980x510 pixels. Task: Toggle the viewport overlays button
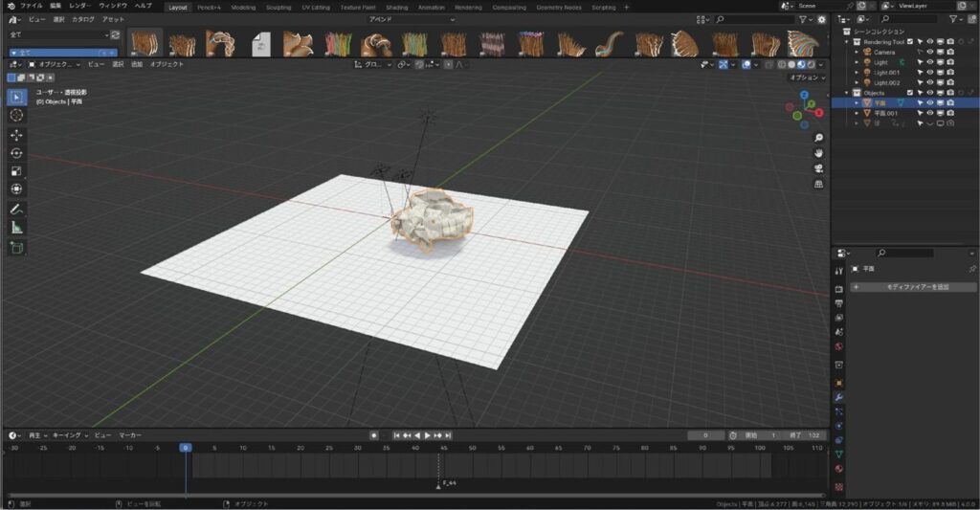coord(746,64)
